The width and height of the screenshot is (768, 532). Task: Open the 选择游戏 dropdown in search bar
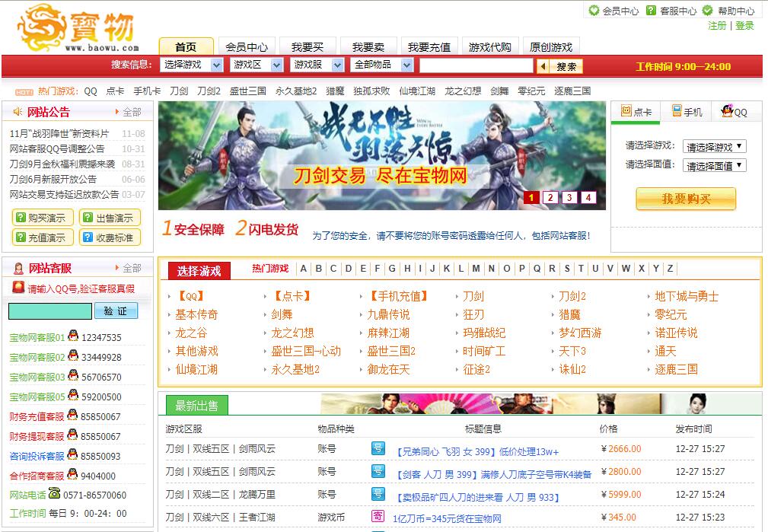[192, 65]
